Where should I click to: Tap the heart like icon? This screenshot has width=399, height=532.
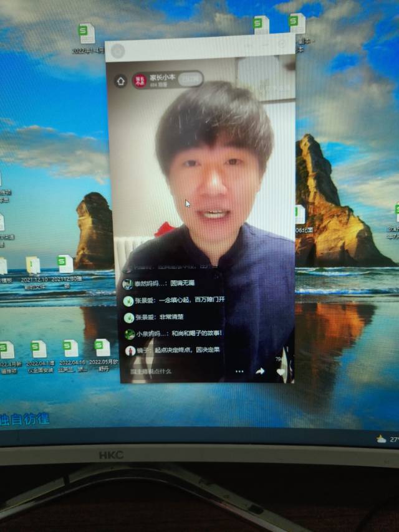(x=281, y=372)
